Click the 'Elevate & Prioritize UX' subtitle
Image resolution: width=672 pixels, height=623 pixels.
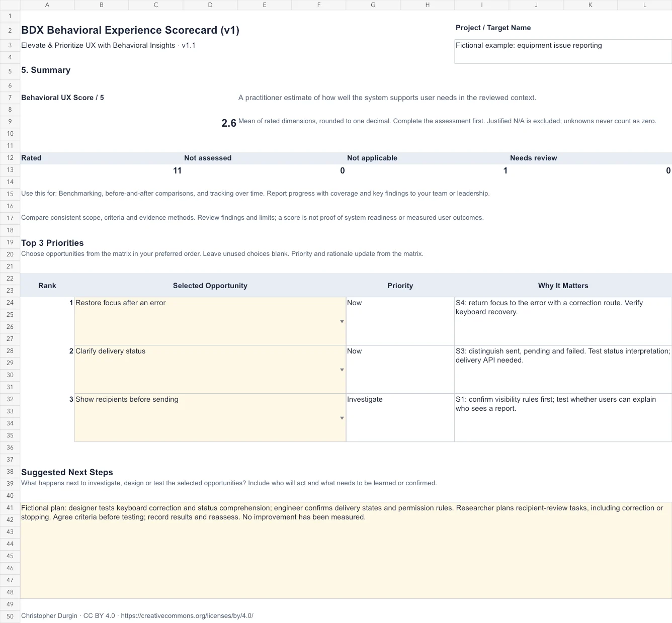(x=108, y=45)
